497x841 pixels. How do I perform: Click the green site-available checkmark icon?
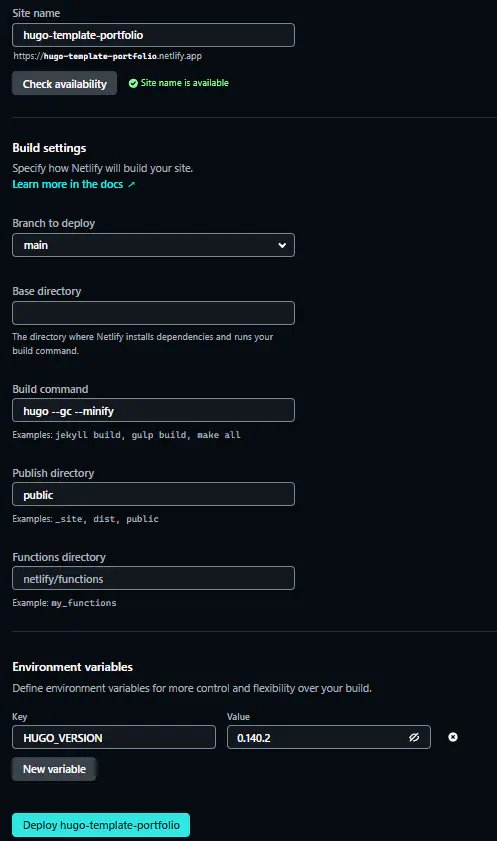133,83
